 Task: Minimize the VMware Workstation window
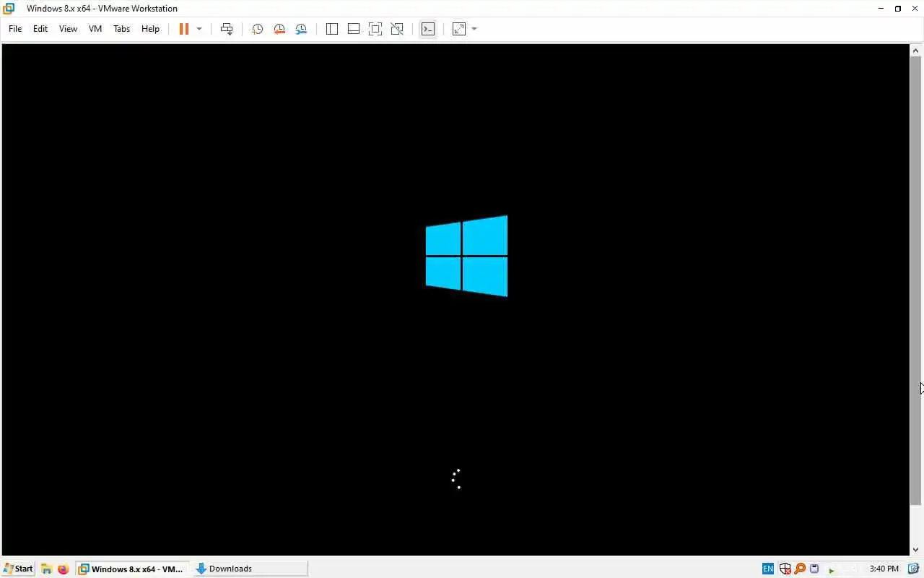pyautogui.click(x=881, y=9)
